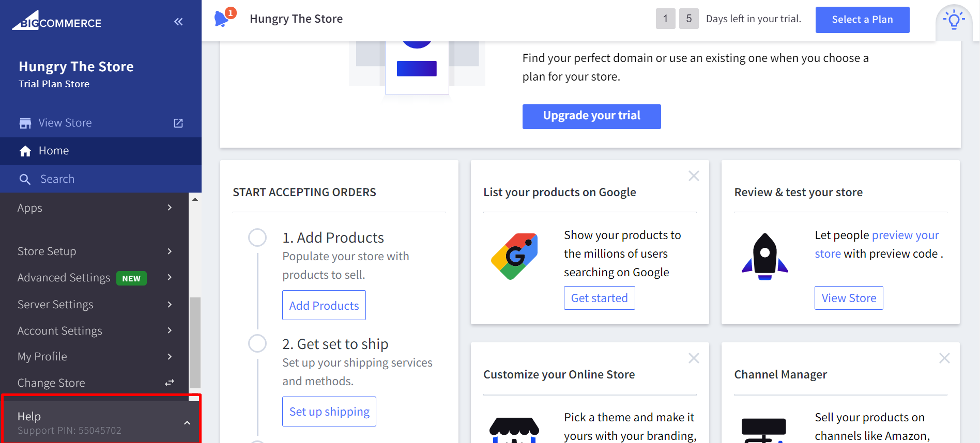Open View Store external link icon
The image size is (980, 443).
[178, 123]
